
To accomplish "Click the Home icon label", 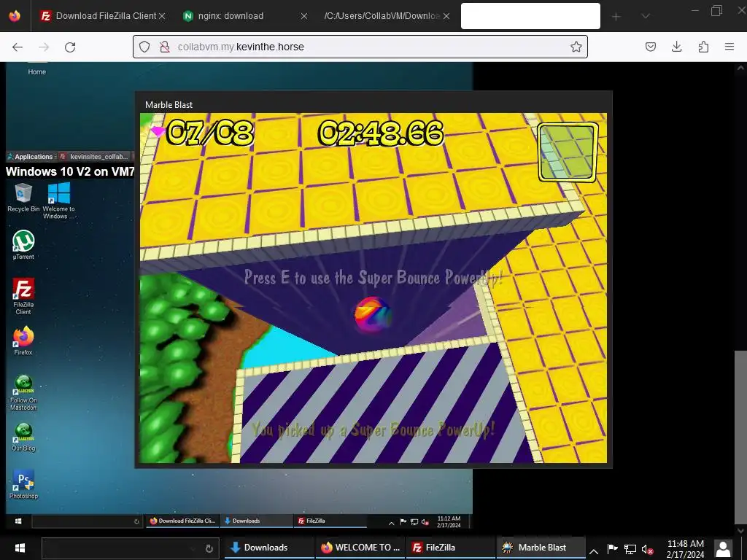I will [x=36, y=72].
